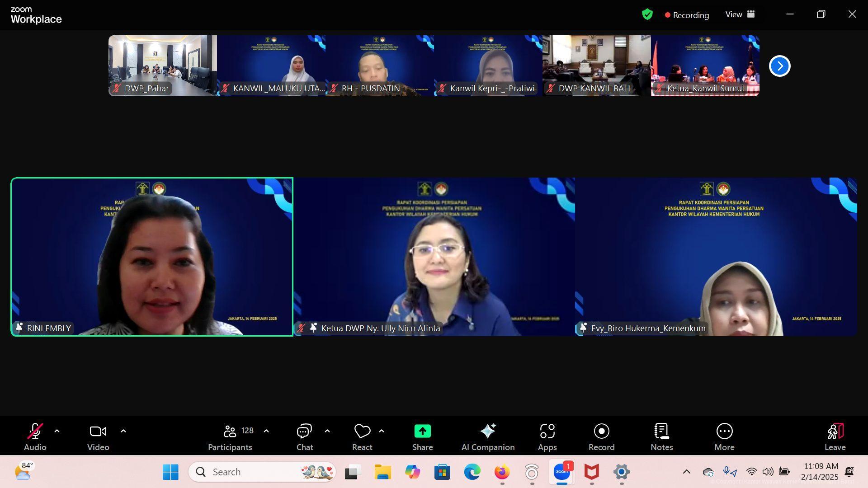This screenshot has width=868, height=488.
Task: Open the Notes panel
Action: (x=661, y=436)
